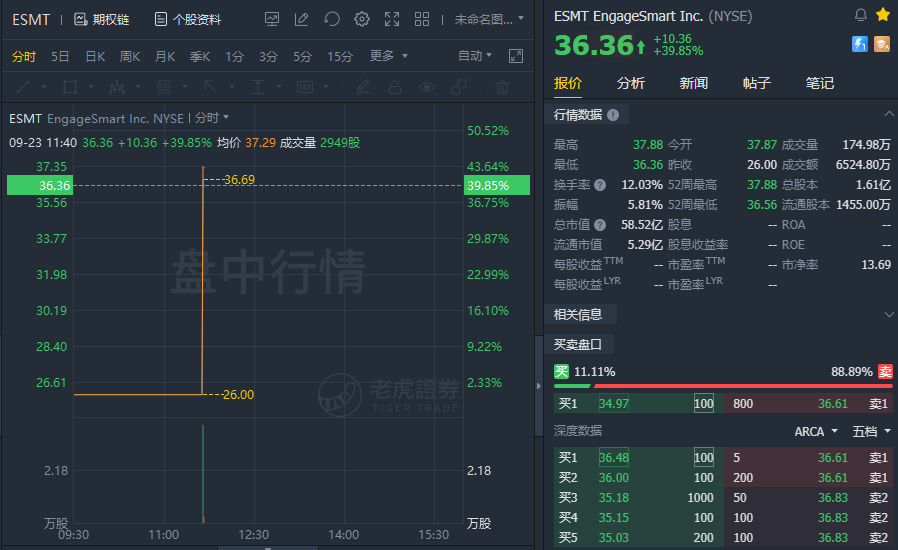Click the orange icon next to lightning trade
Image resolution: width=898 pixels, height=550 pixels.
[x=882, y=44]
